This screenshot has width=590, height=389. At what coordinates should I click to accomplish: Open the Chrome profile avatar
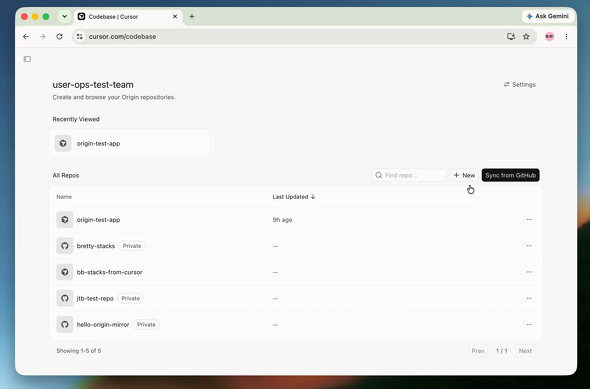[x=549, y=36]
